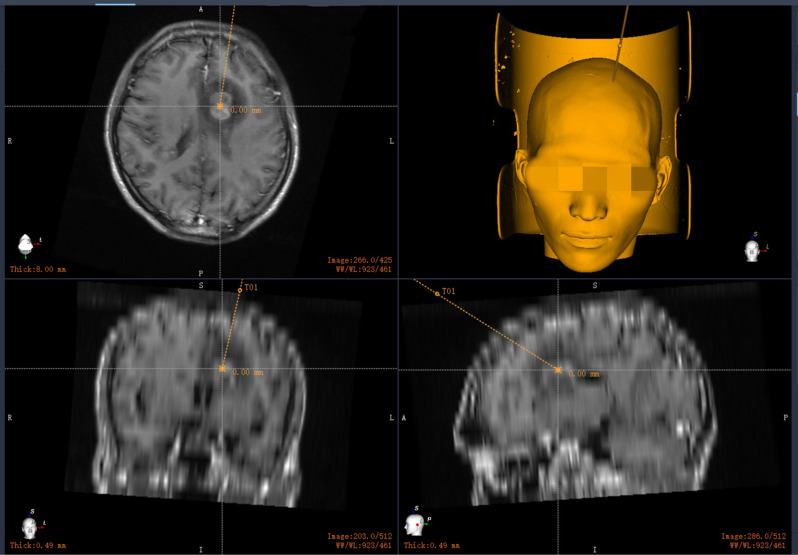Screen dimensions: 798x555
Task: Click the 'L' label in axial view
Action: pyautogui.click(x=391, y=141)
